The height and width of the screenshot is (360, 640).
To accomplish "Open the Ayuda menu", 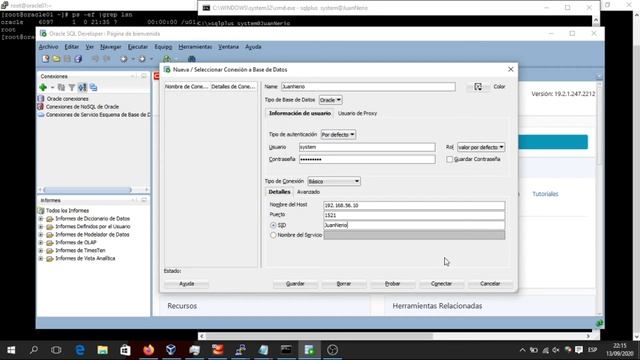I will point(253,47).
